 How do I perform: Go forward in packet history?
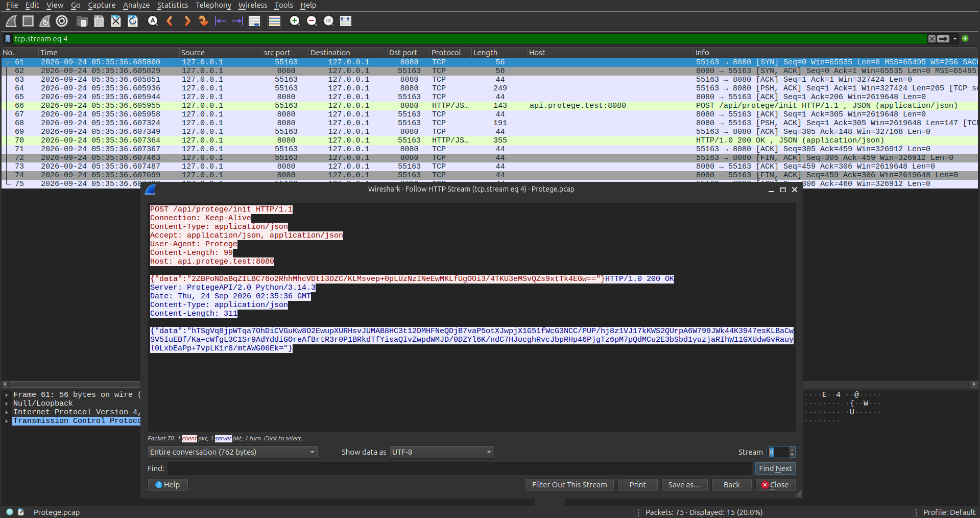(187, 21)
